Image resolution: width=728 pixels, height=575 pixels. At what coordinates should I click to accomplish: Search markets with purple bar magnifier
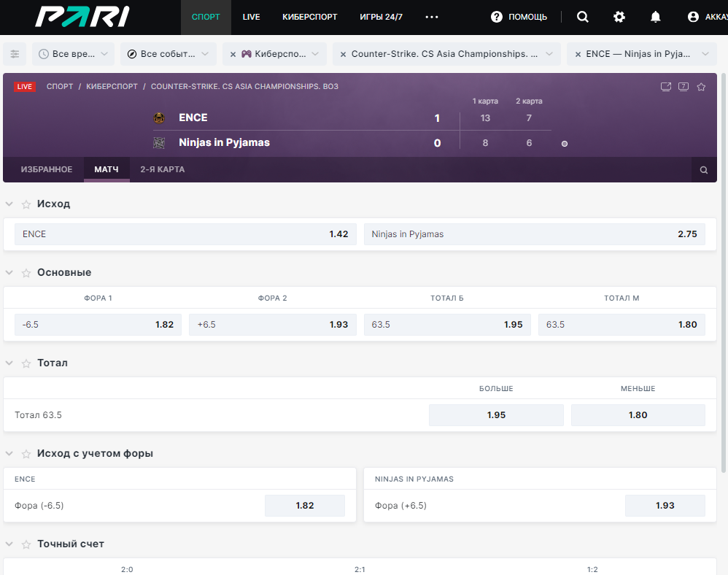tap(704, 170)
